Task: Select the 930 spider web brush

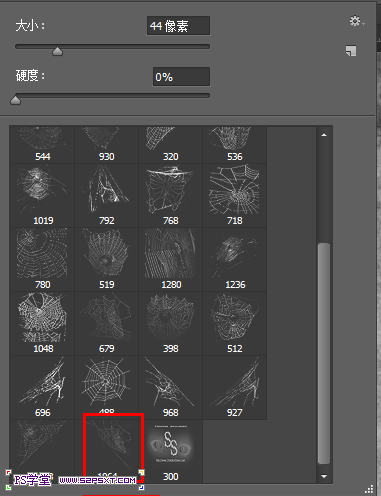Action: 106,145
